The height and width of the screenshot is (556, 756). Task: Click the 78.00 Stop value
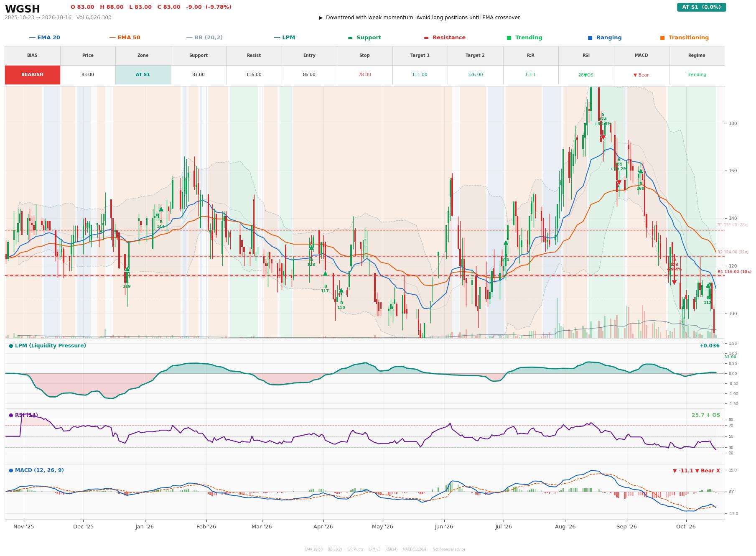[x=364, y=75]
